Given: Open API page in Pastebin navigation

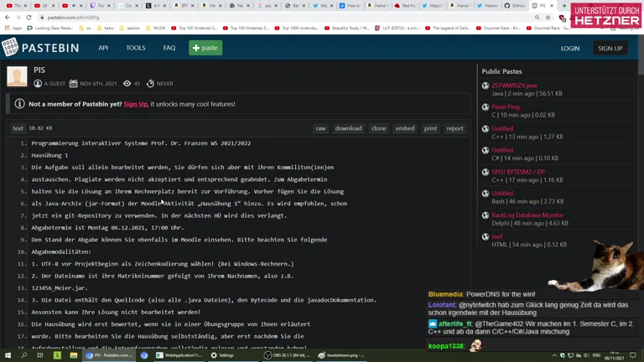Looking at the screenshot, I should [103, 48].
